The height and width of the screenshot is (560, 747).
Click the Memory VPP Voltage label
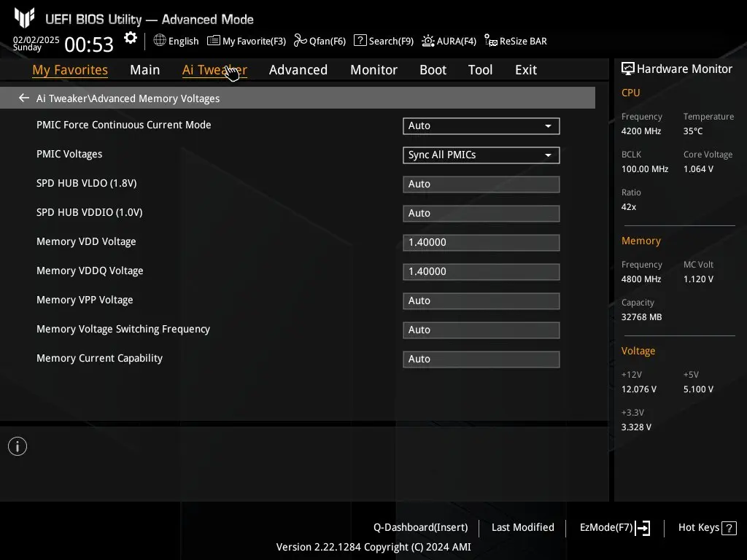85,300
